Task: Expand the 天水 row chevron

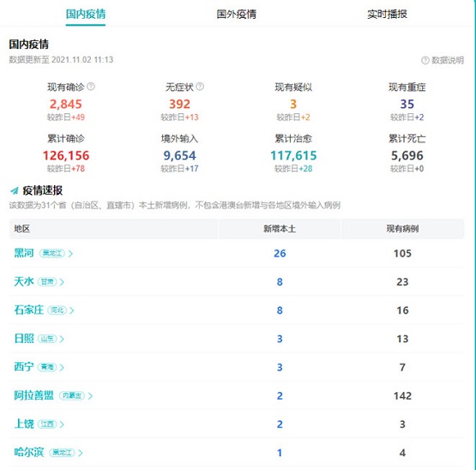Action: point(62,282)
